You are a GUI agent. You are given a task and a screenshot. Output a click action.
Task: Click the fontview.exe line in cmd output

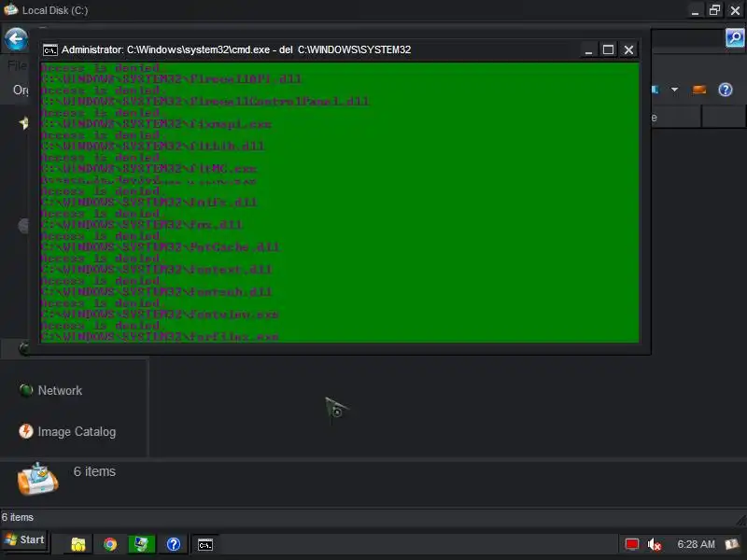point(160,315)
